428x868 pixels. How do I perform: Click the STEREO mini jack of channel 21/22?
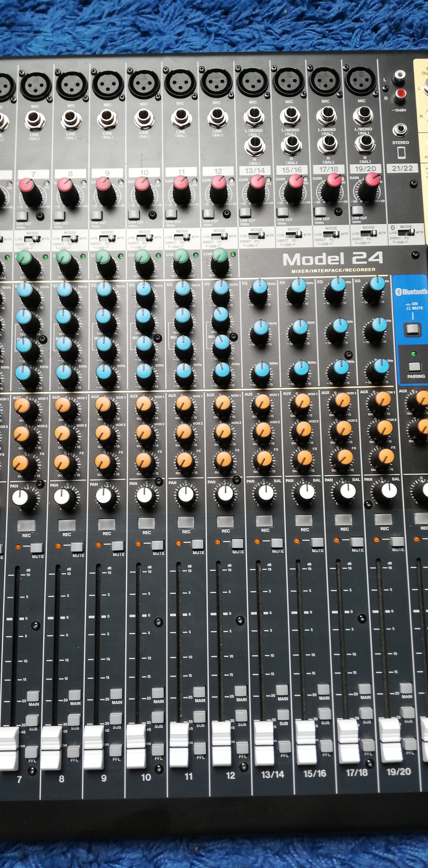point(400,130)
